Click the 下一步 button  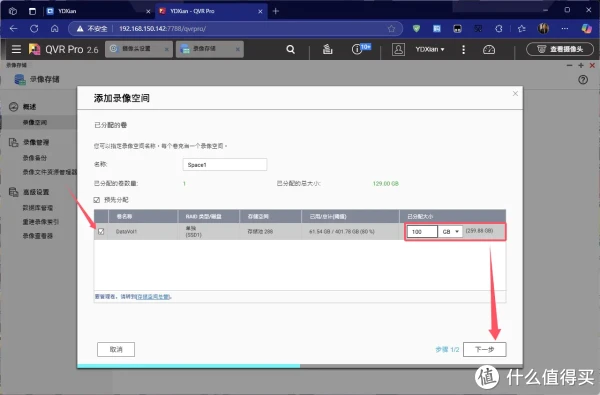pos(484,349)
